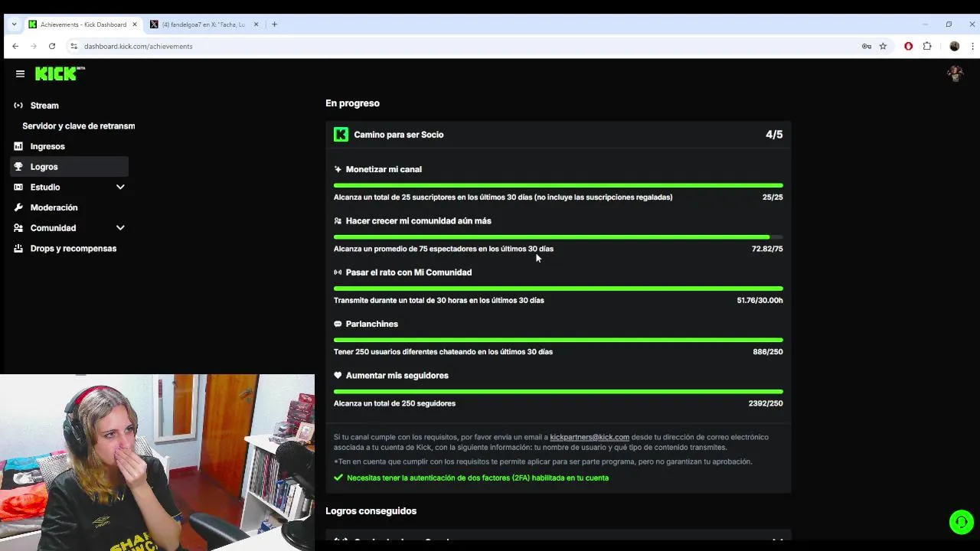Click the Comunidad people icon
This screenshot has height=551, width=980.
click(x=18, y=228)
